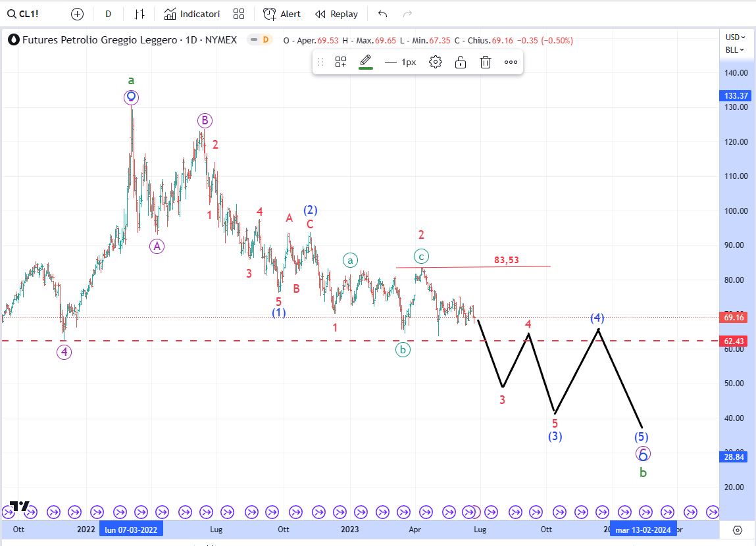Select the circled teal a label

click(x=351, y=261)
